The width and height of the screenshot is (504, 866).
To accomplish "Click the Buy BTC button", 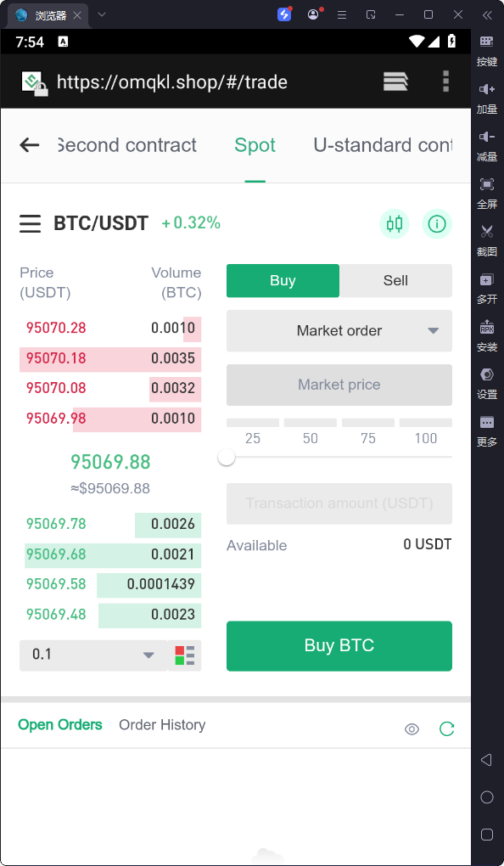I will pyautogui.click(x=339, y=645).
